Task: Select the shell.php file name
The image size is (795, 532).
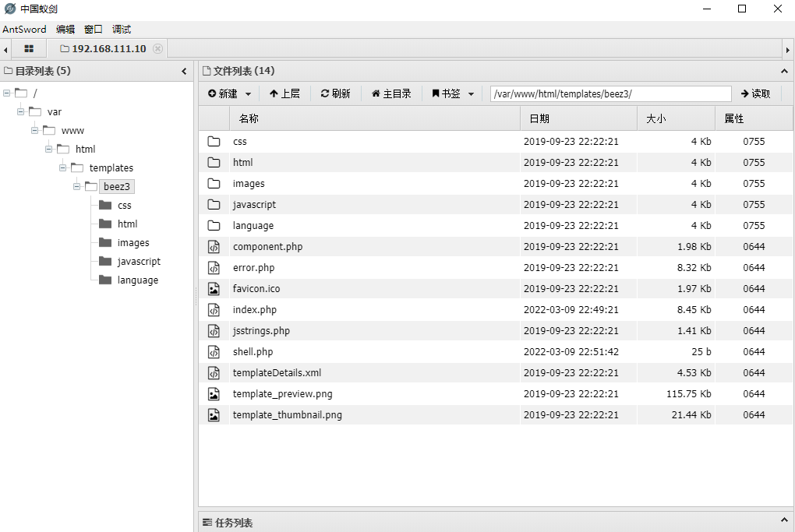Action: 253,351
